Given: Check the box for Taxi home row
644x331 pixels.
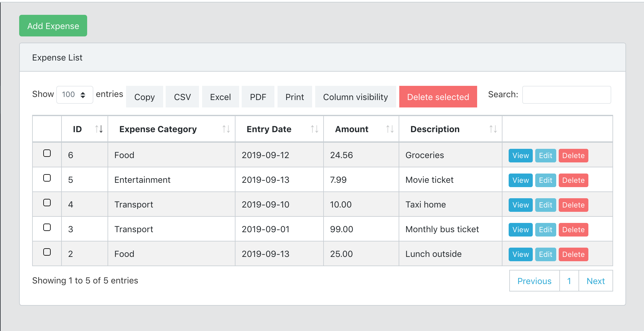Looking at the screenshot, I should [x=47, y=203].
